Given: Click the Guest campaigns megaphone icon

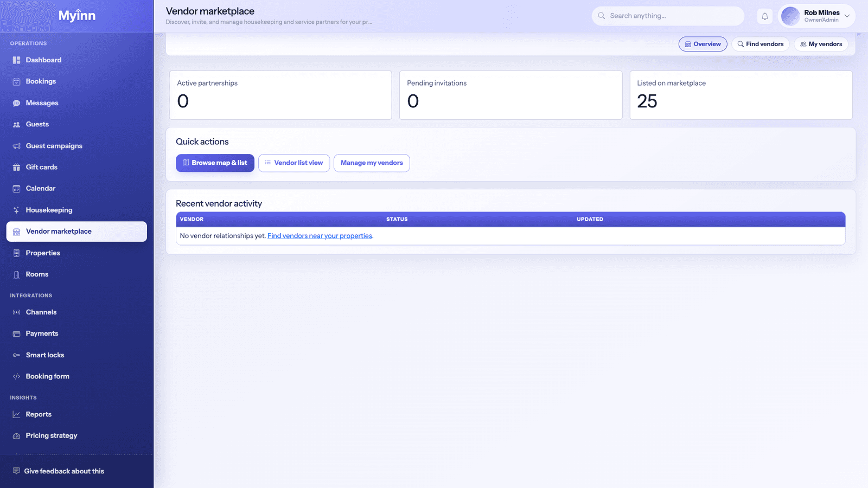Looking at the screenshot, I should click(16, 146).
